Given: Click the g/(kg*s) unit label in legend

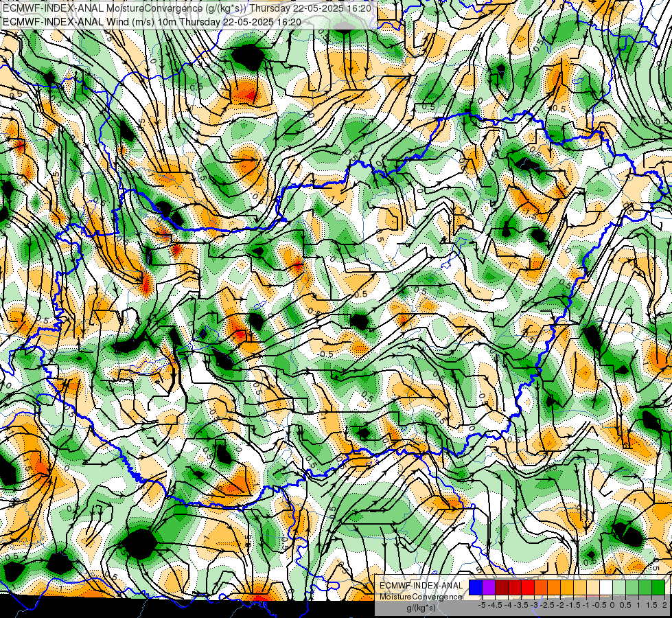Looking at the screenshot, I should coord(421,608).
